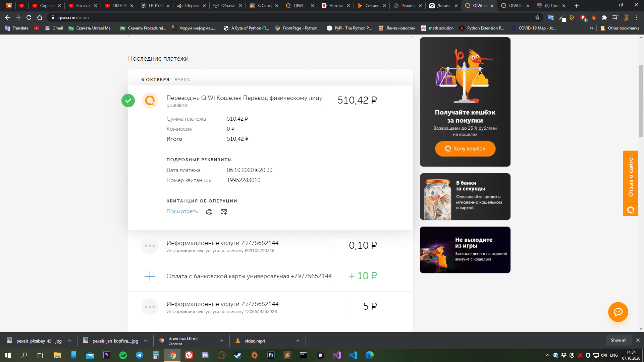Click the Хочу кешбэк button

click(465, 148)
